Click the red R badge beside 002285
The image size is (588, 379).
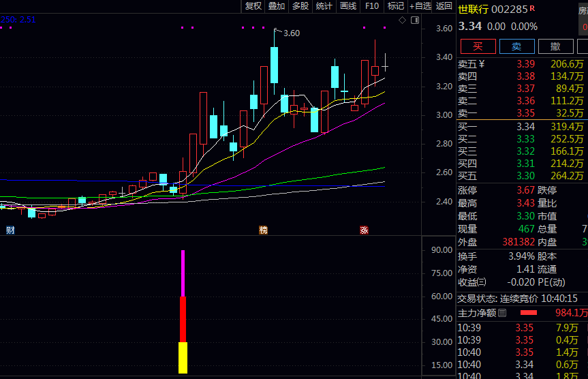point(531,9)
